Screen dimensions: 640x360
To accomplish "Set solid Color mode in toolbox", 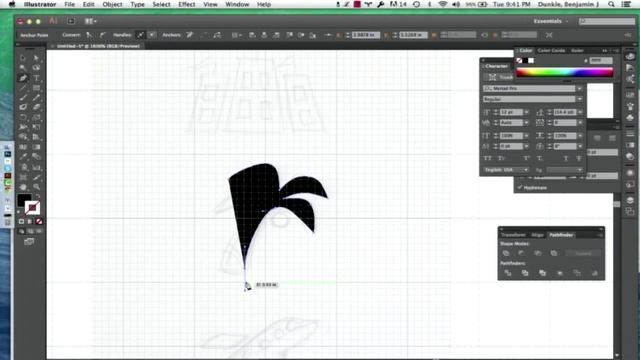I will 21,222.
